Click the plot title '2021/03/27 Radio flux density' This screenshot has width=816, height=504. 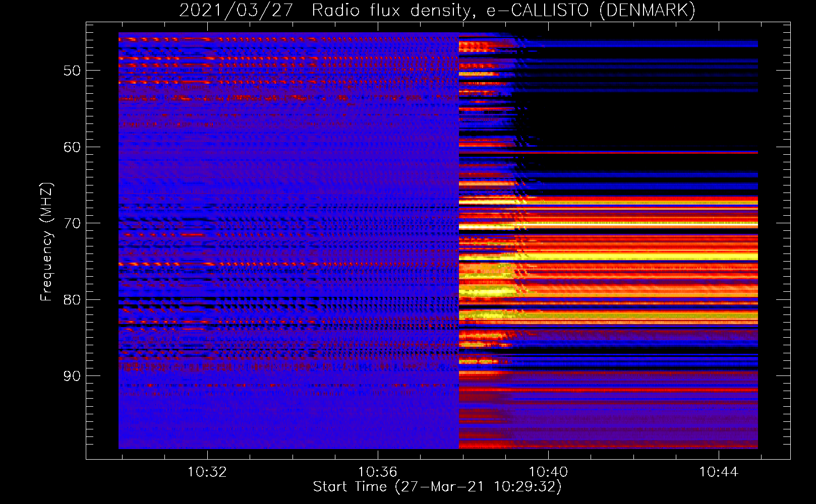[x=437, y=10]
